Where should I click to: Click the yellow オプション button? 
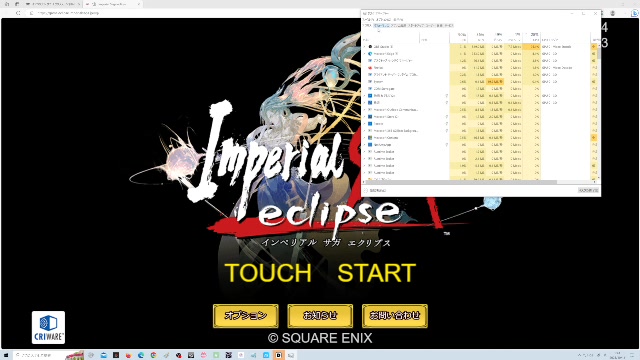point(246,316)
